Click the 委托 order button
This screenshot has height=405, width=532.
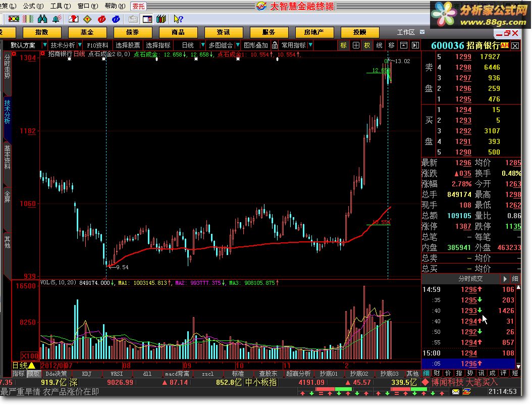138,6
